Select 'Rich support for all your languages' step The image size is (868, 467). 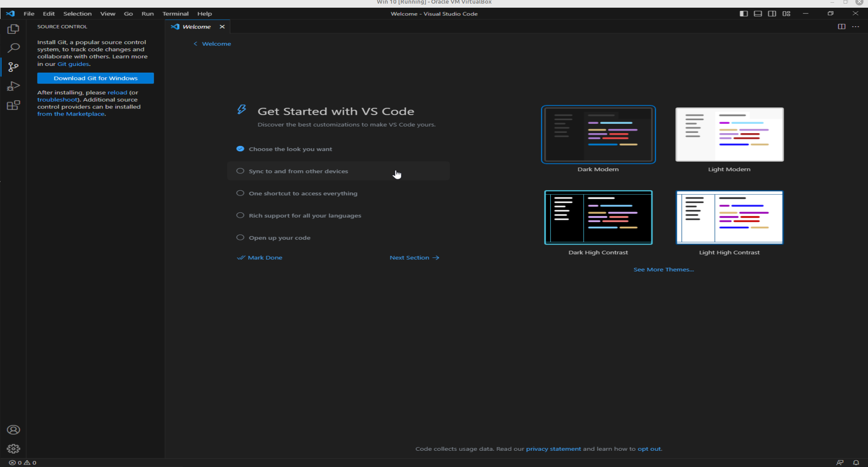(x=338, y=215)
